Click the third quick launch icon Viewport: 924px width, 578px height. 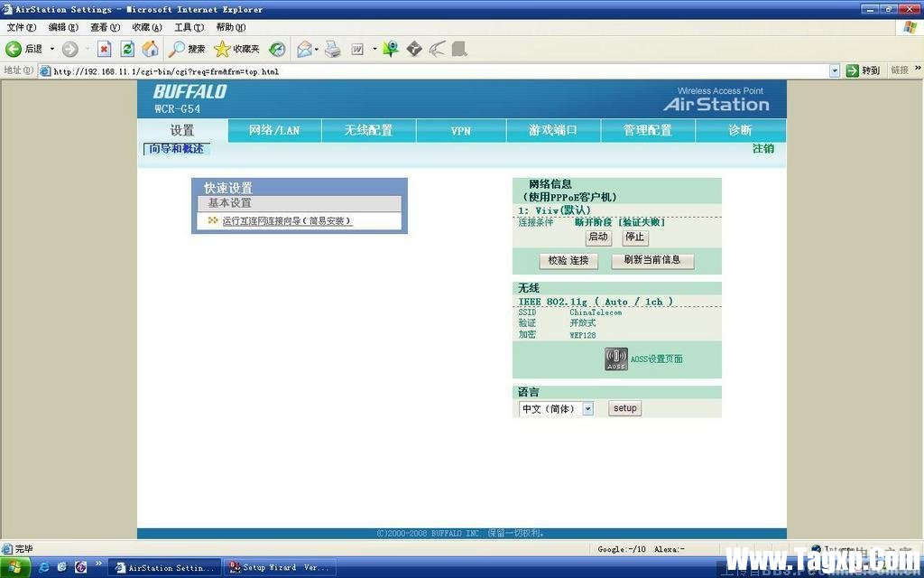80,567
